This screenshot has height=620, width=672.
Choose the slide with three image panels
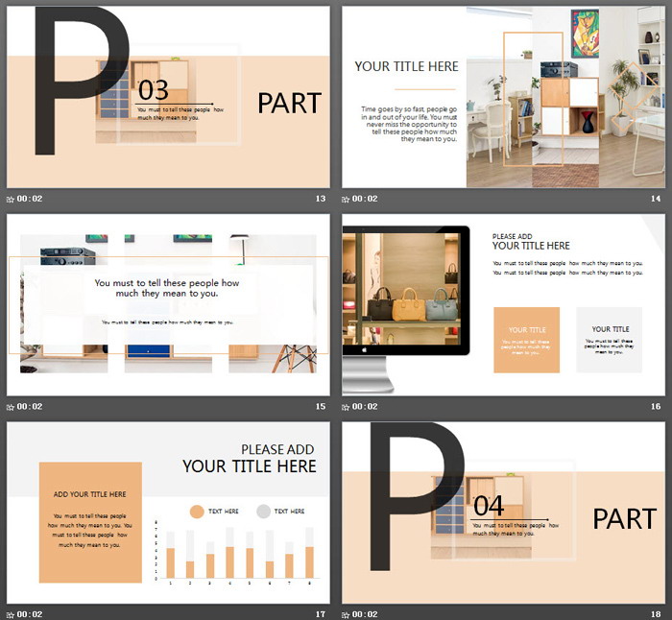(168, 304)
